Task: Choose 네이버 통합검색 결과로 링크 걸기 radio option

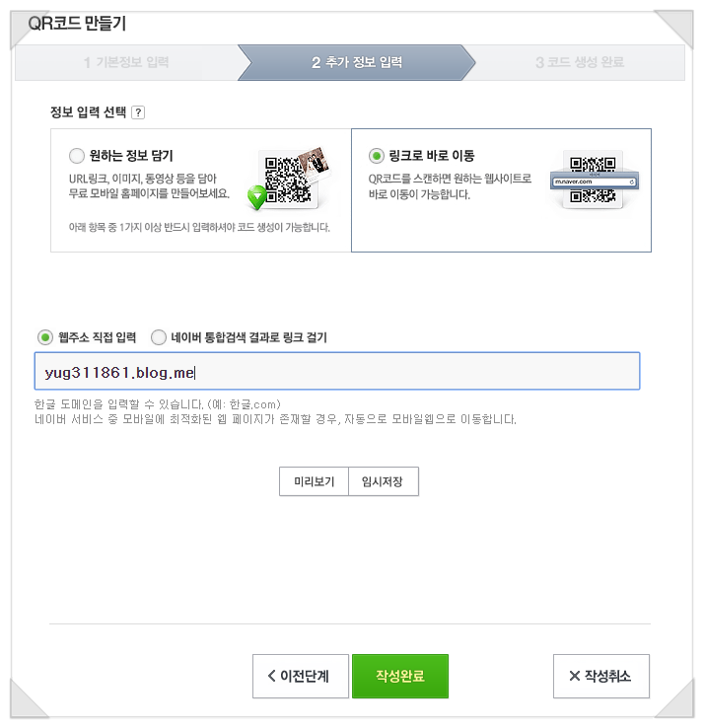Action: tap(158, 337)
